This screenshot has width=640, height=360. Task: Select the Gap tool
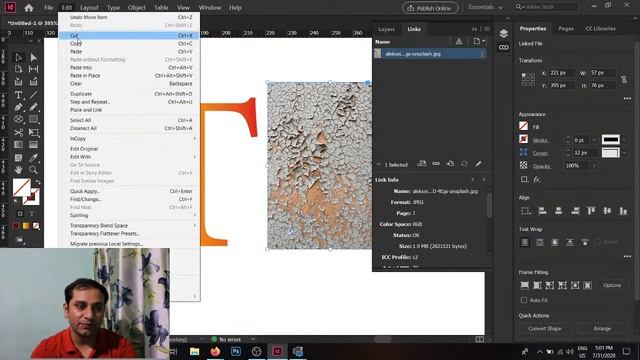click(x=33, y=69)
